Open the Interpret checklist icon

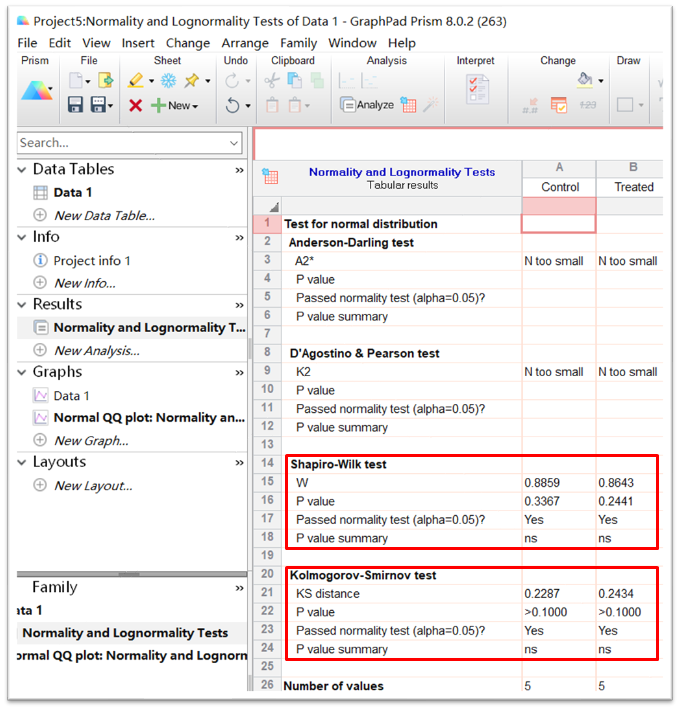[478, 90]
